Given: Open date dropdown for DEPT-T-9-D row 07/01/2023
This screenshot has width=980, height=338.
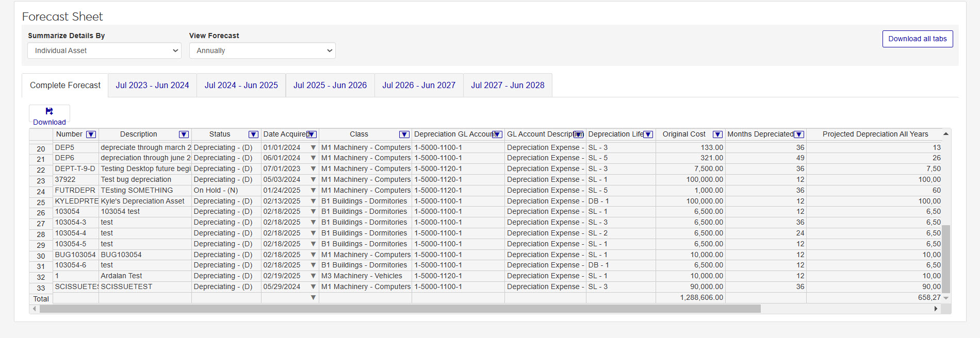Looking at the screenshot, I should pos(313,169).
